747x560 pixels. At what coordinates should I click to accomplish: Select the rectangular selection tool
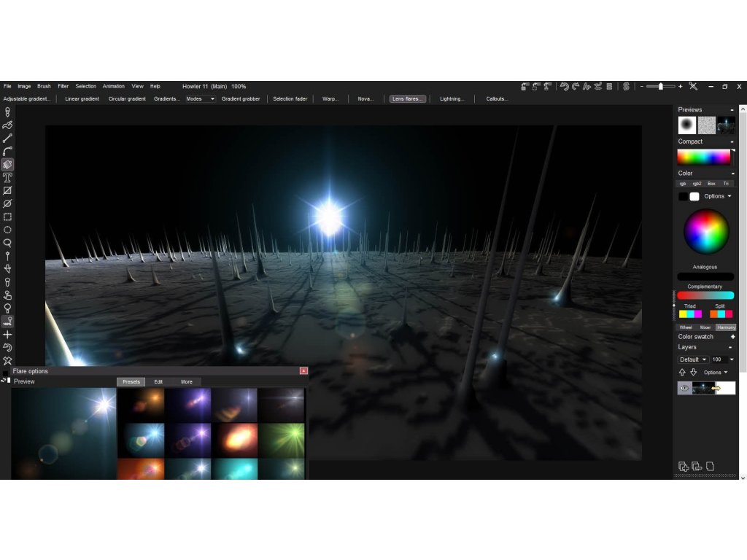7,217
